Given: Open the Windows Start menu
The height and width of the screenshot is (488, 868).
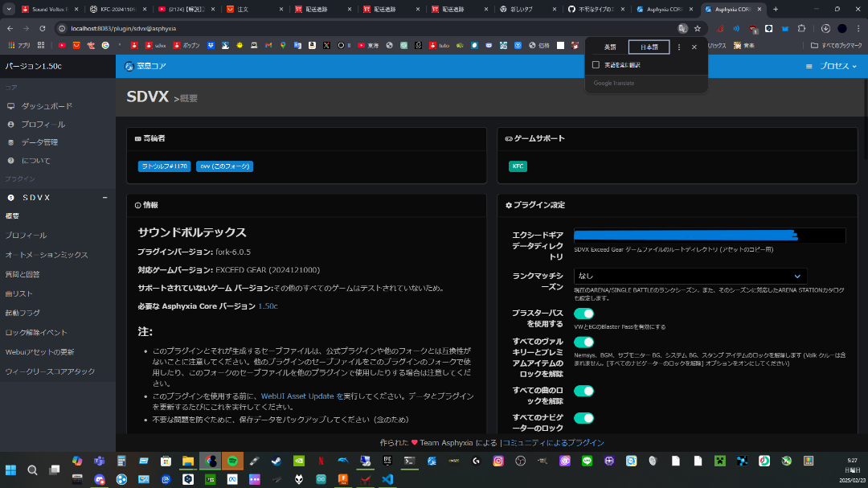Looking at the screenshot, I should click(x=10, y=470).
